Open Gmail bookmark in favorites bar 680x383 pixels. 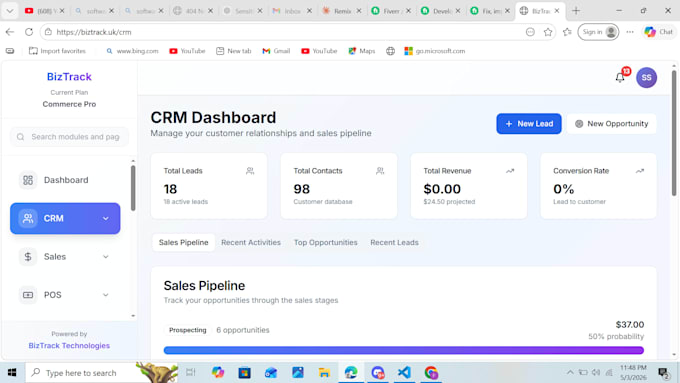pyautogui.click(x=276, y=51)
